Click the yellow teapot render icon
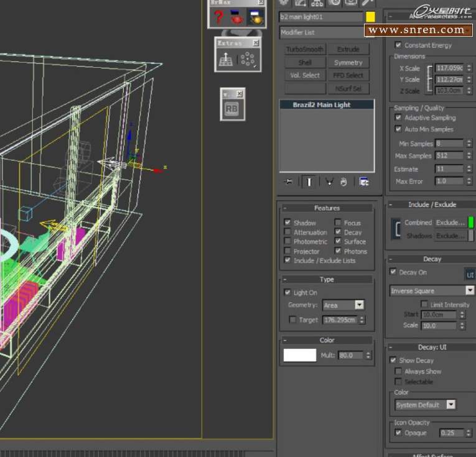The height and width of the screenshot is (457, 476). [255, 17]
